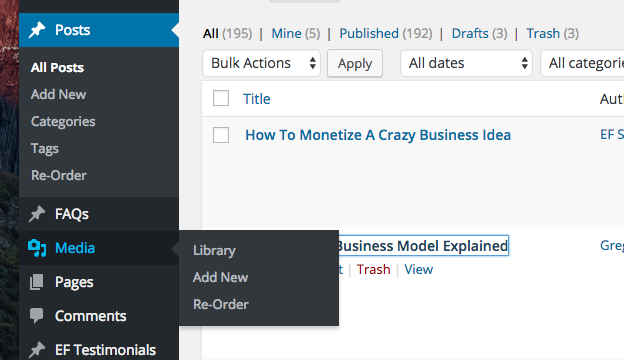Open Tags under Posts
Viewport: 624px width, 360px height.
pyautogui.click(x=45, y=148)
